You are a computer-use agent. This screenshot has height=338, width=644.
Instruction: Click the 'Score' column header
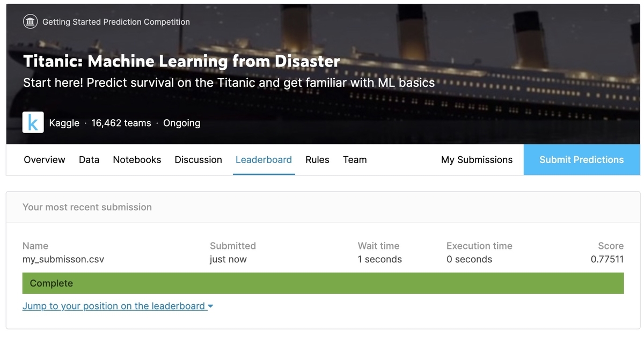[611, 246]
